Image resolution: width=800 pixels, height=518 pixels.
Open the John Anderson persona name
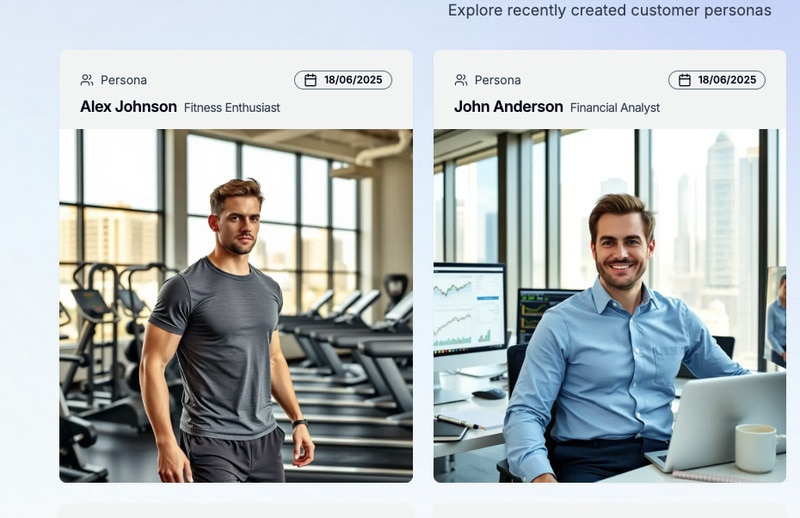[509, 107]
